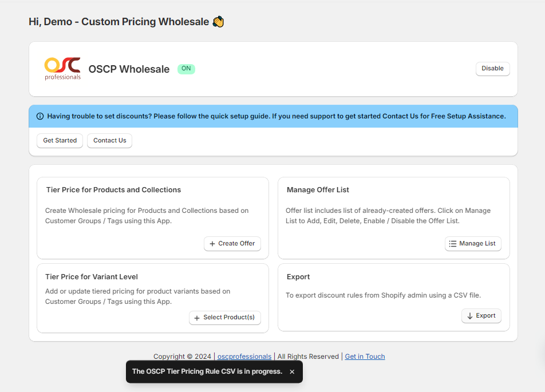
Task: Click the list icon on Manage List
Action: pos(453,244)
